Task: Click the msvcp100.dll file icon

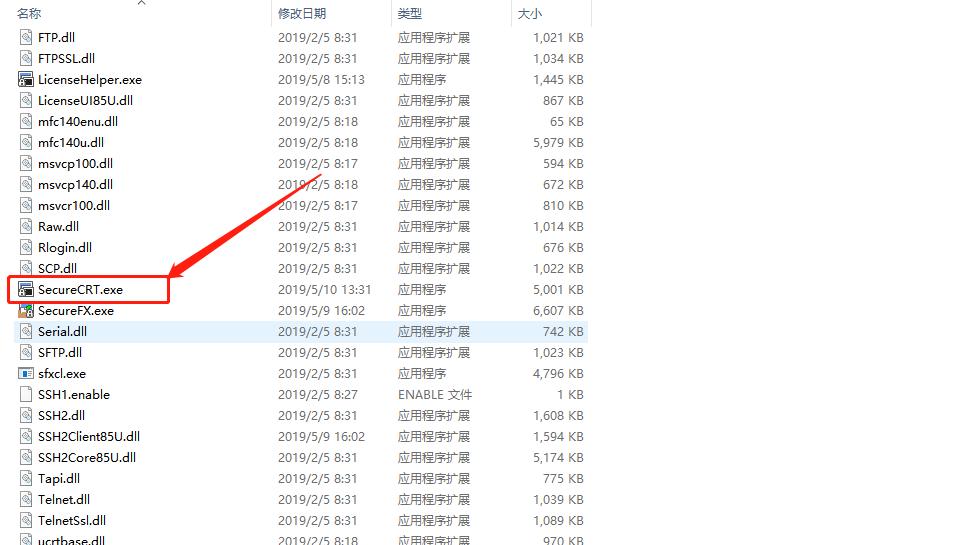Action: (25, 164)
